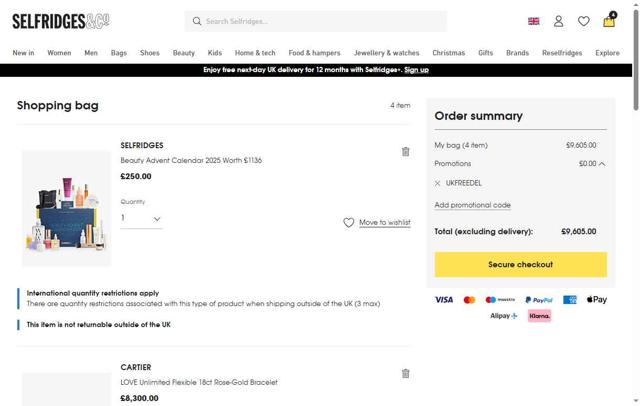
Task: Click the search magnifier icon
Action: 197,21
